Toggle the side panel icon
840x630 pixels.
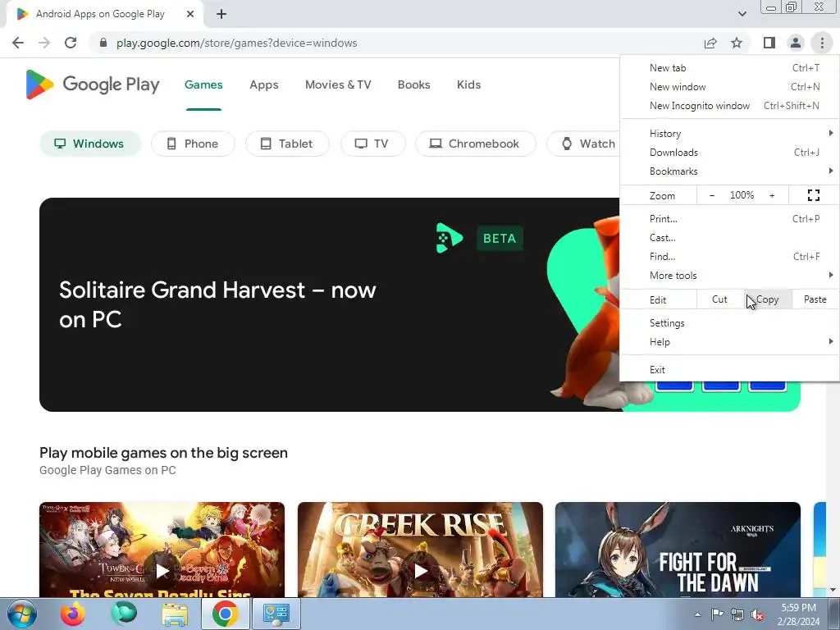769,43
